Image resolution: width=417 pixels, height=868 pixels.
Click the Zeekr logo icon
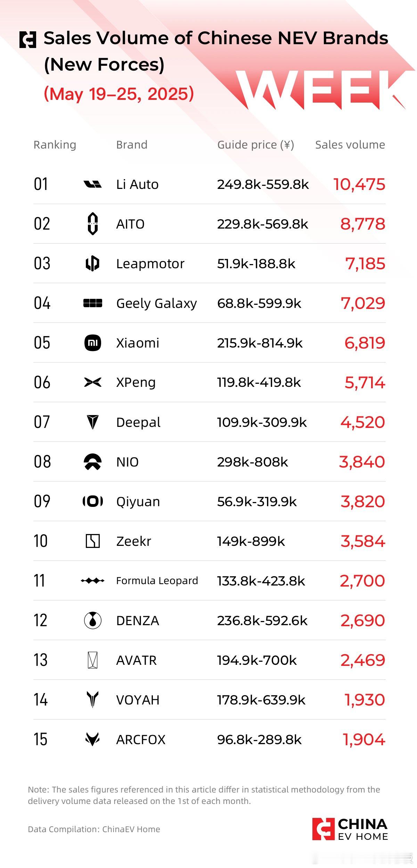coord(93,541)
